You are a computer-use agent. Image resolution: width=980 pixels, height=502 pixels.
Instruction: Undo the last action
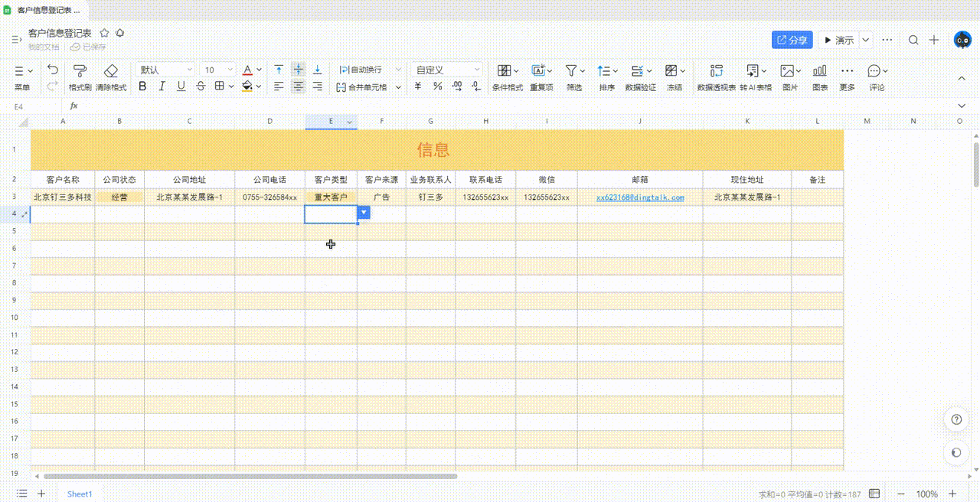click(x=53, y=70)
